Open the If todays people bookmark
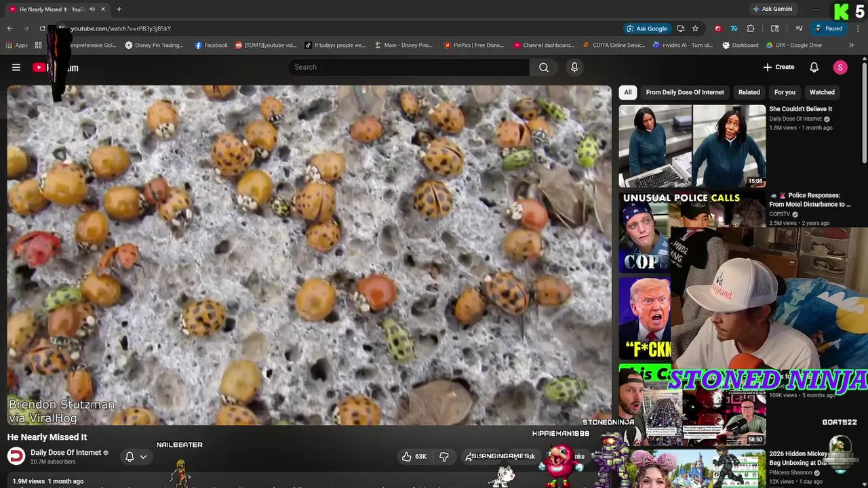 click(335, 45)
